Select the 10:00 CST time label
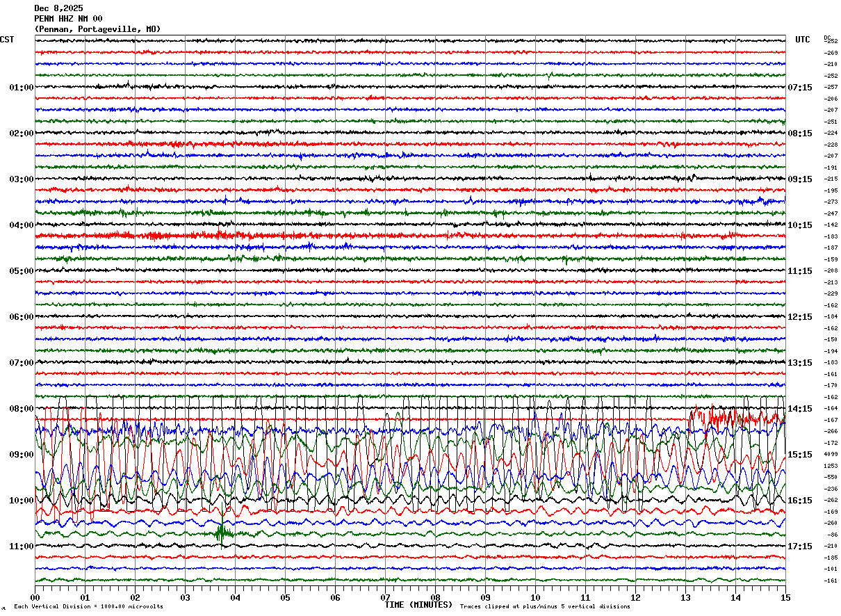The width and height of the screenshot is (841, 616). 22,501
